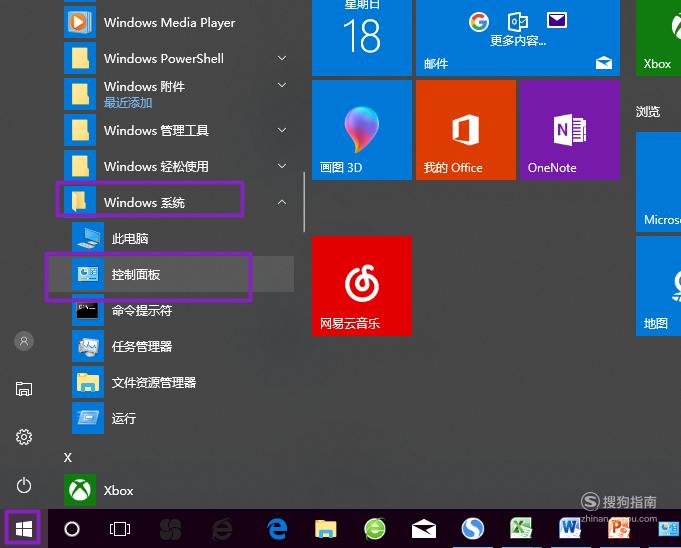Open the Documents icon in sidebar
681x548 pixels.
(24, 389)
